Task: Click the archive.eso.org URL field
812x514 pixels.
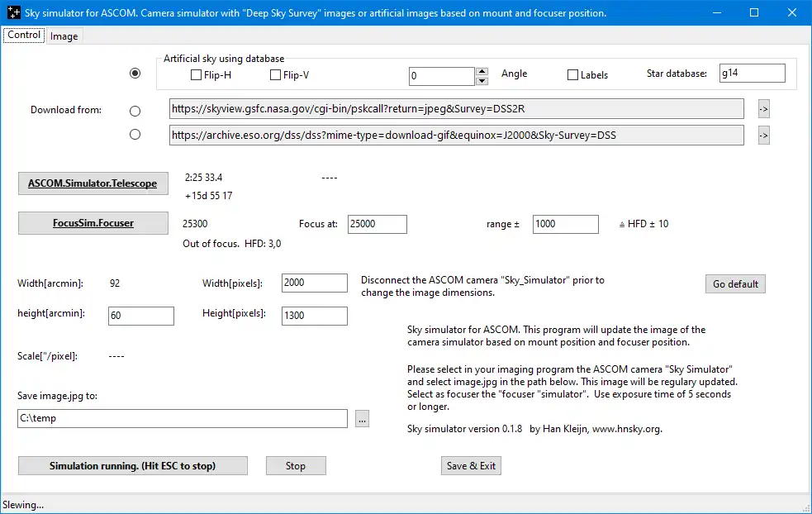Action: pyautogui.click(x=456, y=136)
